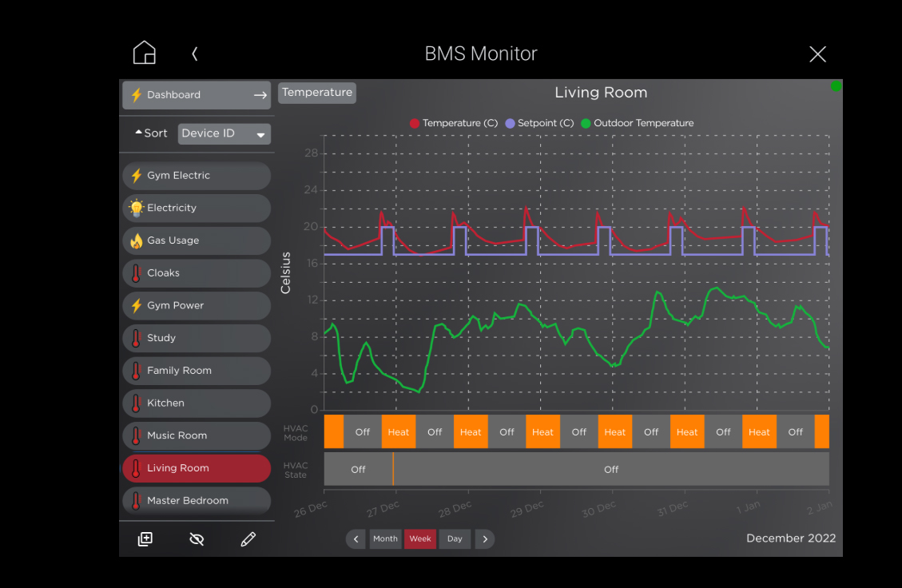Close the BMS Monitor window
Screen dimensions: 902x588
pyautogui.click(x=817, y=54)
